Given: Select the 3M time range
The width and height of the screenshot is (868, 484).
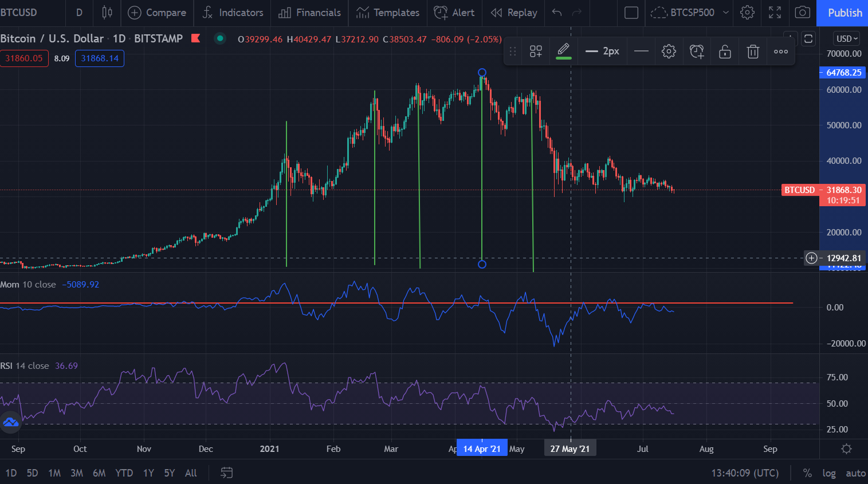Looking at the screenshot, I should click(77, 473).
